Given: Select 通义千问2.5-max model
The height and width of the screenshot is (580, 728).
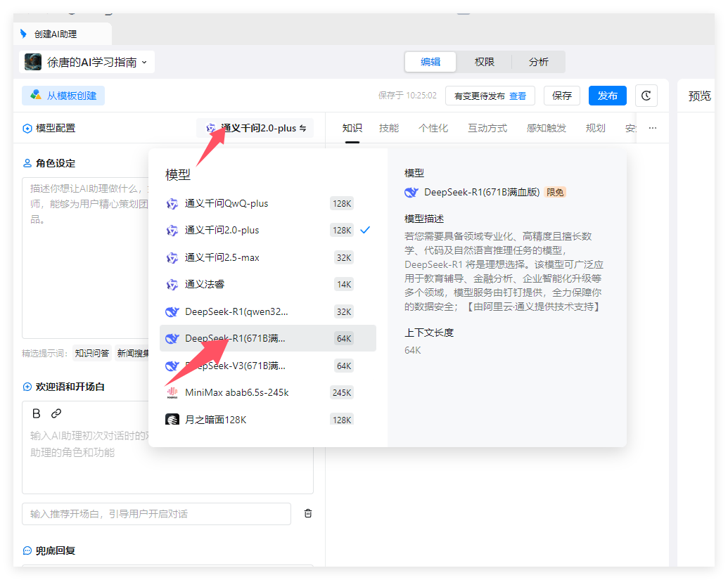Looking at the screenshot, I should [x=268, y=257].
